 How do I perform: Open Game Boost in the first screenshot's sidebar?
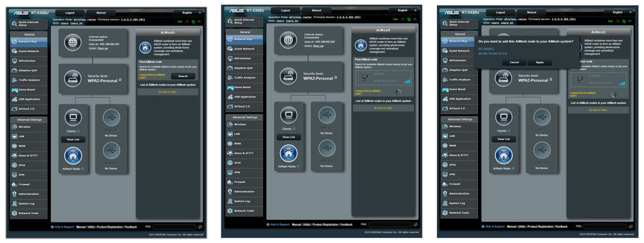tap(29, 89)
